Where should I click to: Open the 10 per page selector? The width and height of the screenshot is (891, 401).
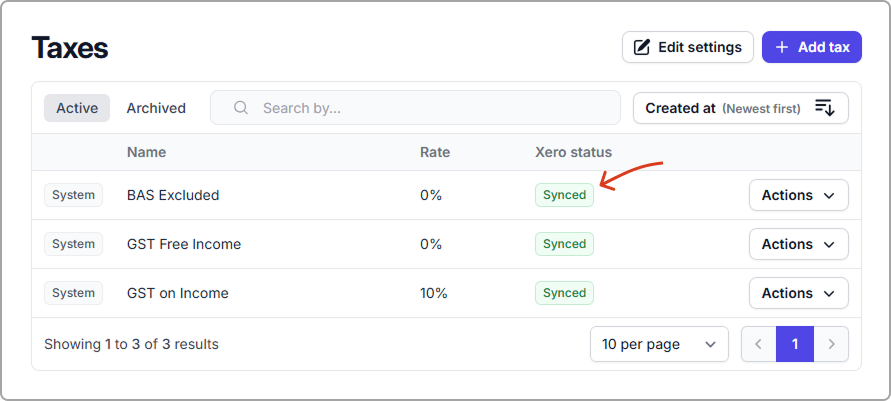click(659, 344)
